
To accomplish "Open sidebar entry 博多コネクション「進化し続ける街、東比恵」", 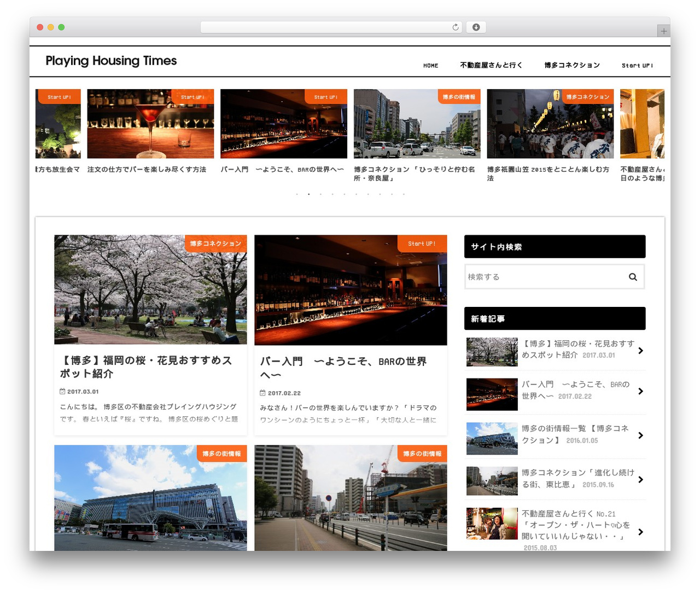I will click(x=578, y=479).
